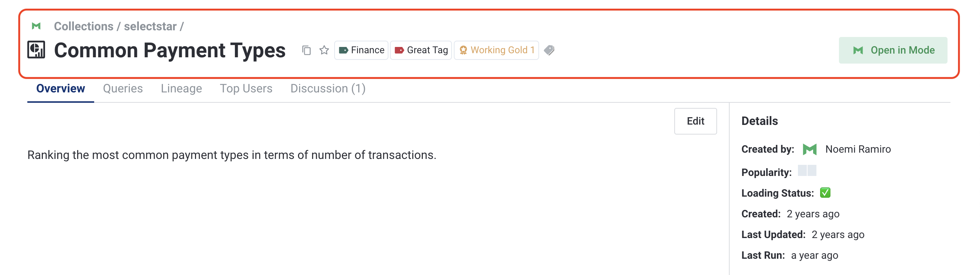Open the selectstar breadcrumb link

click(150, 26)
